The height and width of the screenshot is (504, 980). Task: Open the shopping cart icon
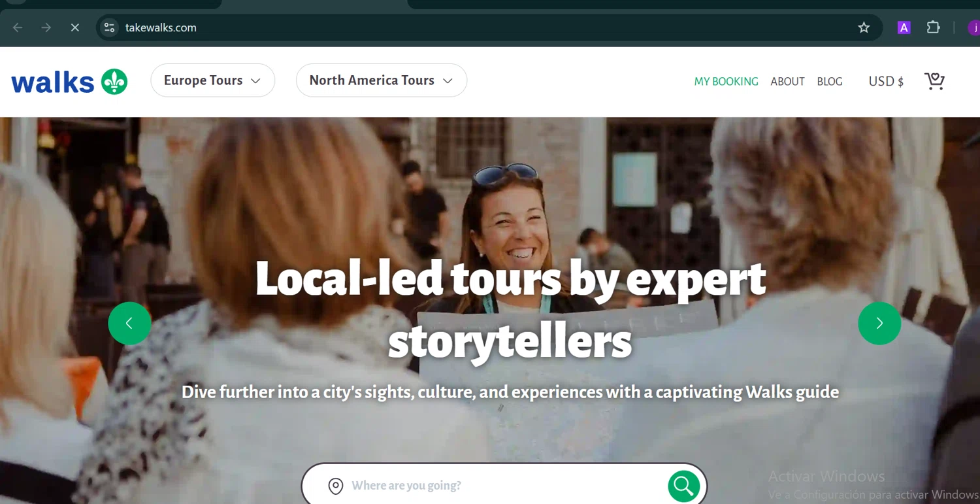(x=934, y=81)
